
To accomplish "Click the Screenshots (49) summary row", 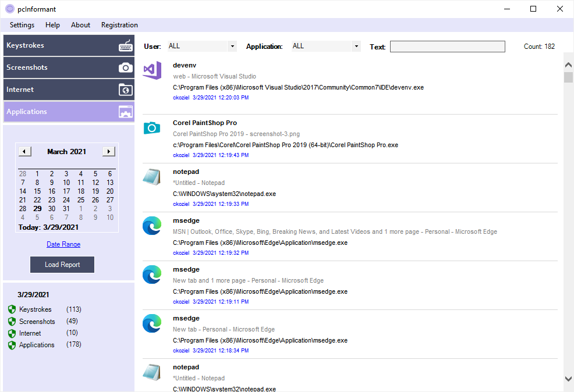I will point(43,322).
